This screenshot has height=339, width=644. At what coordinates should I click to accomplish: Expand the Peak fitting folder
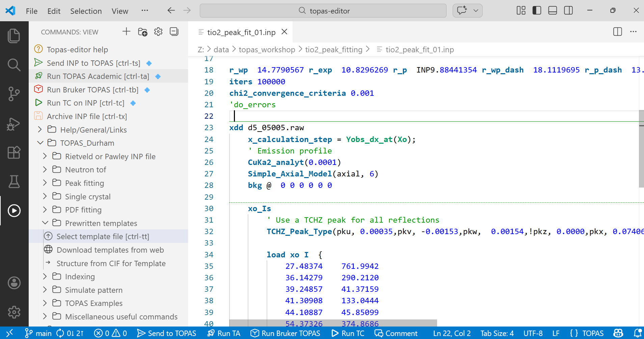84,183
